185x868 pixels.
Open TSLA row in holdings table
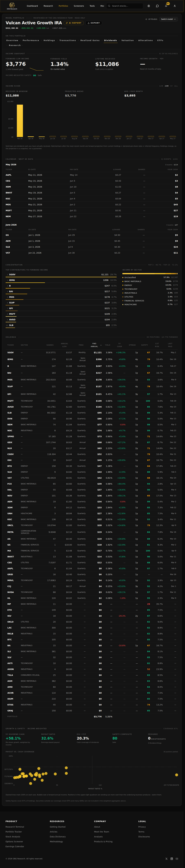pyautogui.click(x=92, y=675)
